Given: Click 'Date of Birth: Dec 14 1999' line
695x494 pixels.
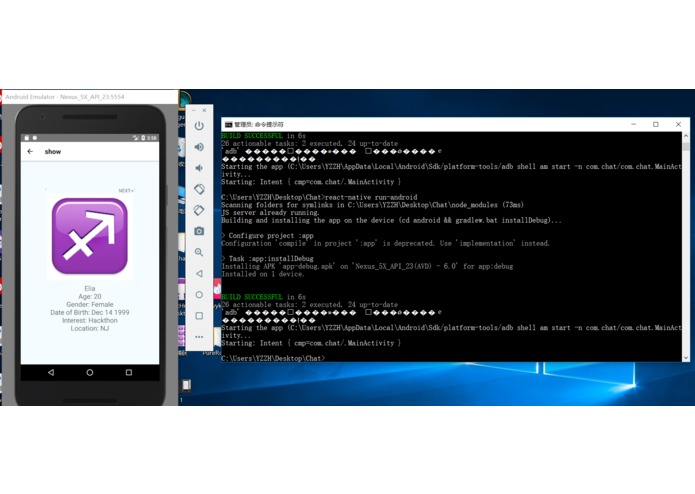Looking at the screenshot, I should pyautogui.click(x=90, y=312).
